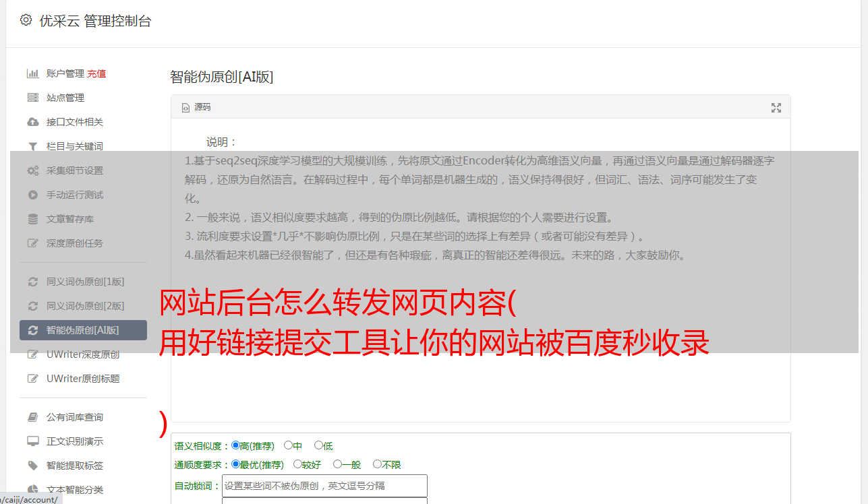Click the 自动锁词 input field
The width and height of the screenshot is (868, 504).
[324, 486]
